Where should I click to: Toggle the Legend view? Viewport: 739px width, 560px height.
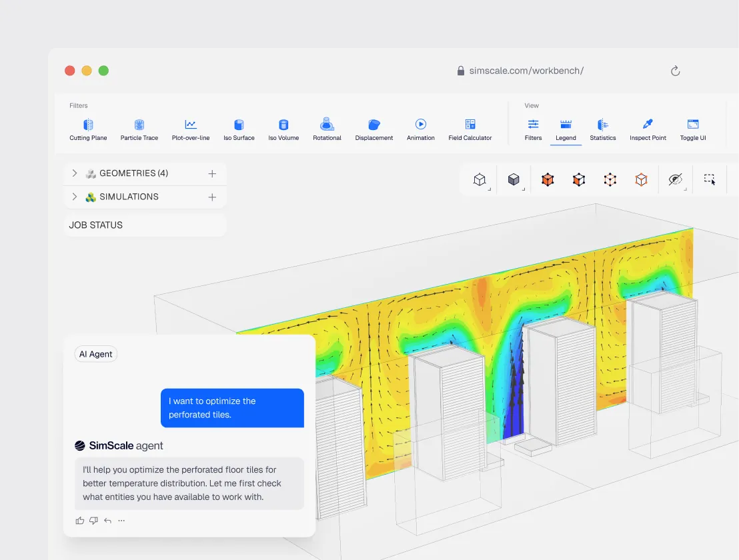[x=566, y=130]
